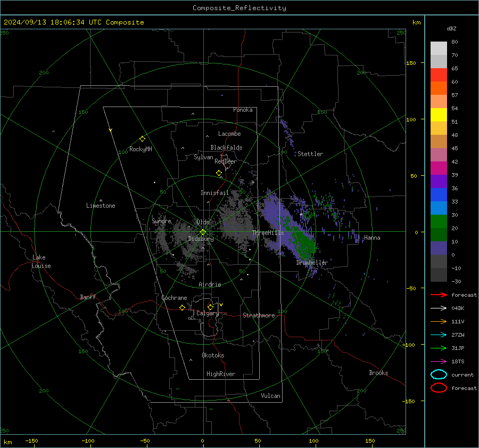Image resolution: width=479 pixels, height=448 pixels.
Task: Click the 60 dBZ red swatch
Action: click(439, 75)
